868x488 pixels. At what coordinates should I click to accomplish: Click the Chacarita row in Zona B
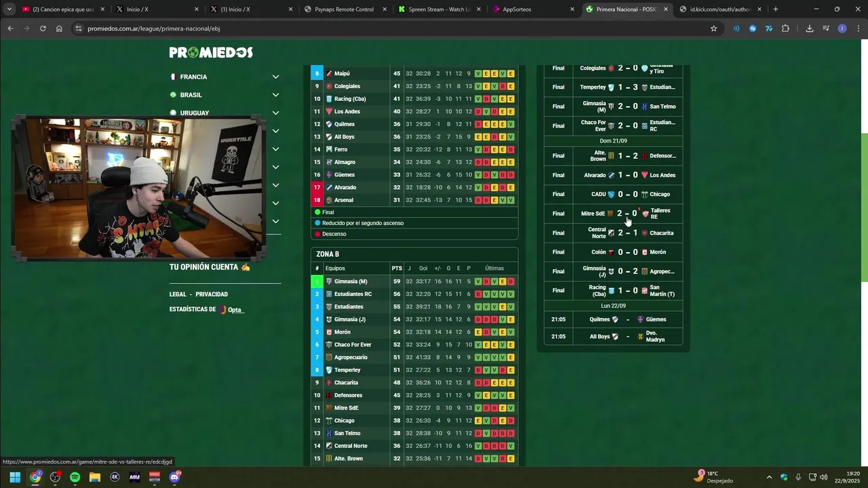tap(414, 382)
